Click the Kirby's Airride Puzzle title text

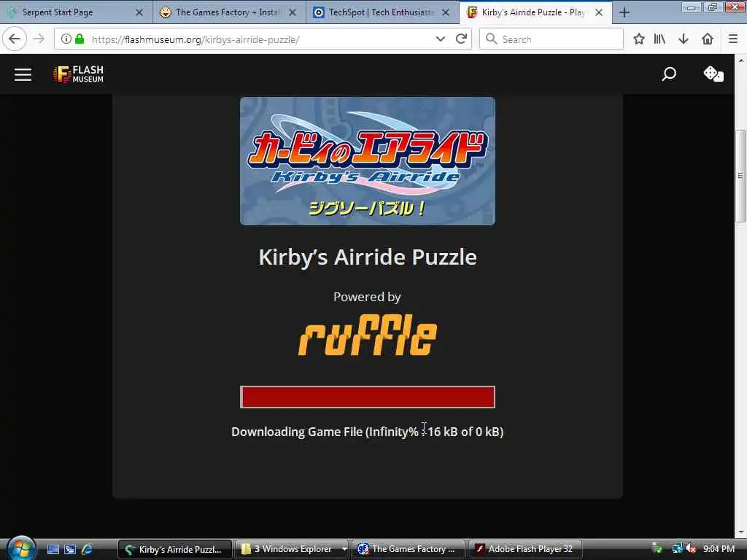(x=368, y=257)
